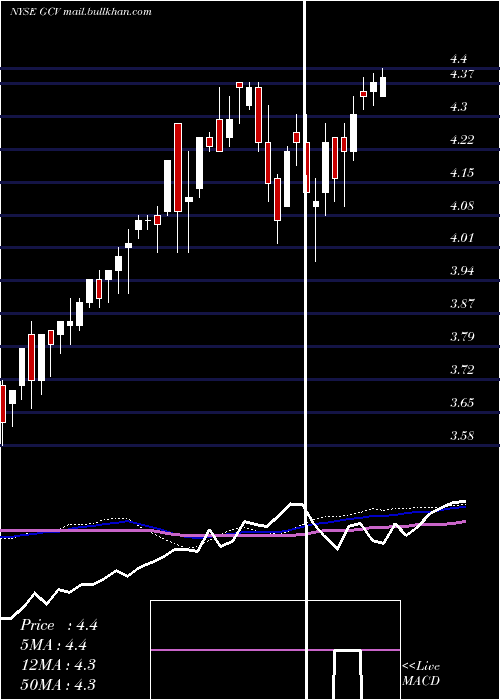
Task: Click the '5MA : 4.4' readout
Action: click(53, 645)
